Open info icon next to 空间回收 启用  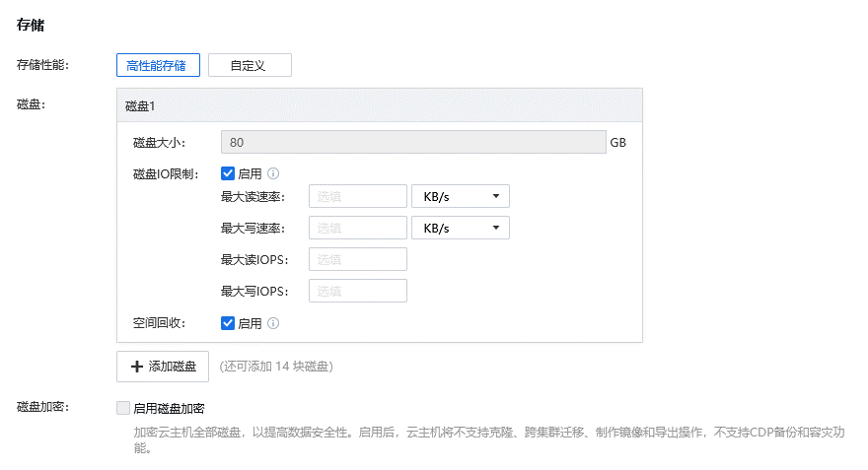click(273, 323)
